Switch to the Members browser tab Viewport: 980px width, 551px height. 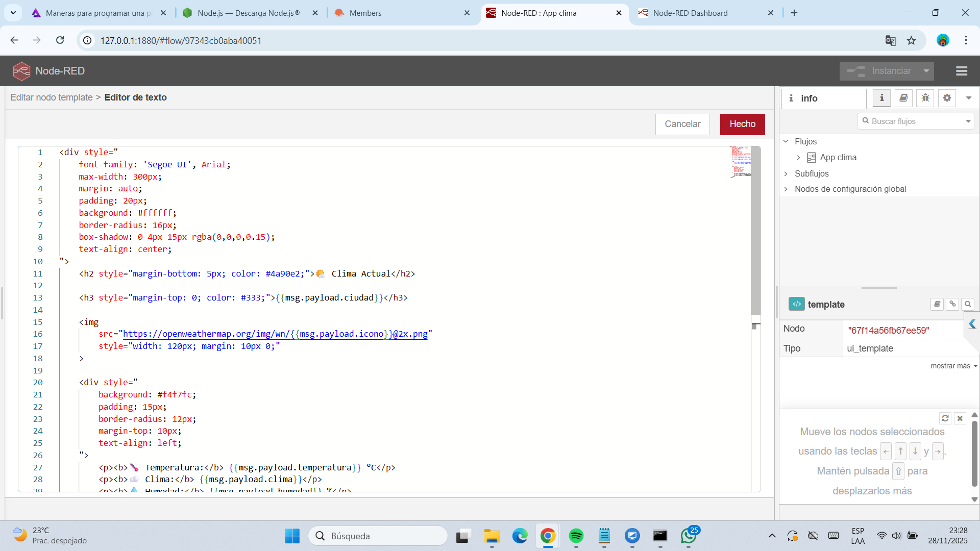[402, 13]
